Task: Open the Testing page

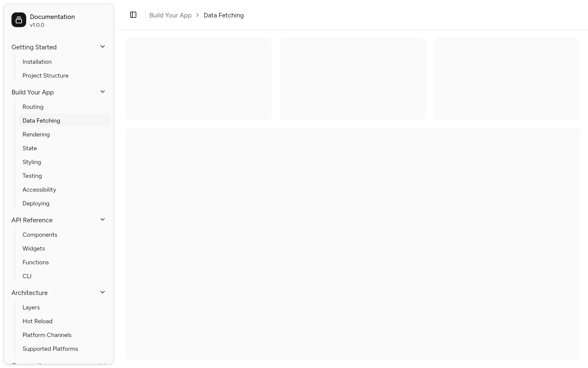Action: point(64,176)
